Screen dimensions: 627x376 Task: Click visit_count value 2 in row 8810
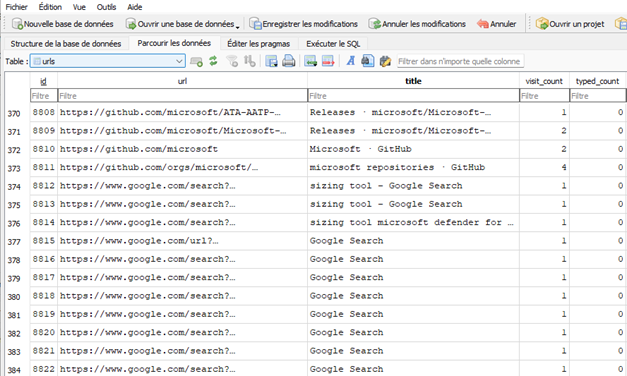point(544,149)
